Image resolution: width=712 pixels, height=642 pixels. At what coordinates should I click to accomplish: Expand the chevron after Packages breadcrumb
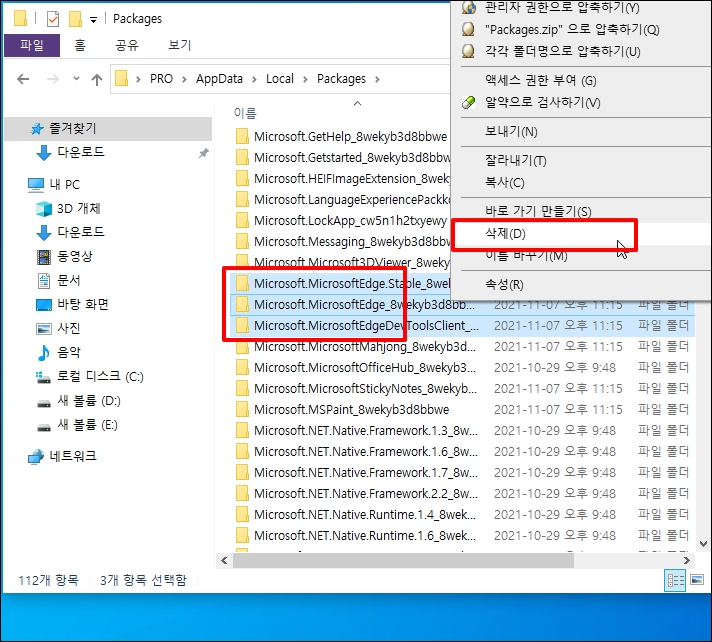click(x=377, y=79)
